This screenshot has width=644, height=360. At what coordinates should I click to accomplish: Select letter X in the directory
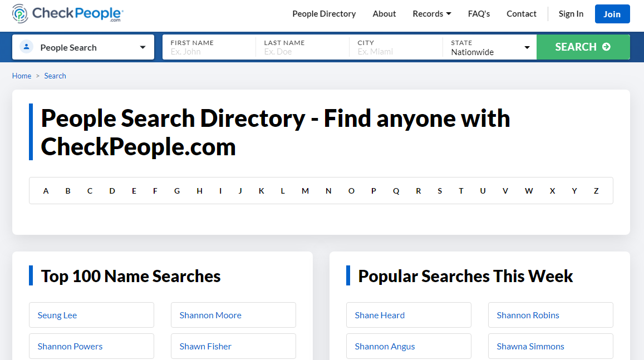tap(552, 191)
